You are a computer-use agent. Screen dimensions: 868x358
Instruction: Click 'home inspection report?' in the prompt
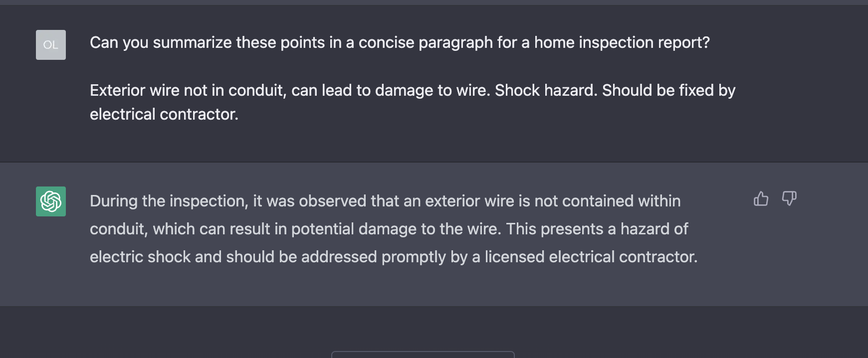622,43
